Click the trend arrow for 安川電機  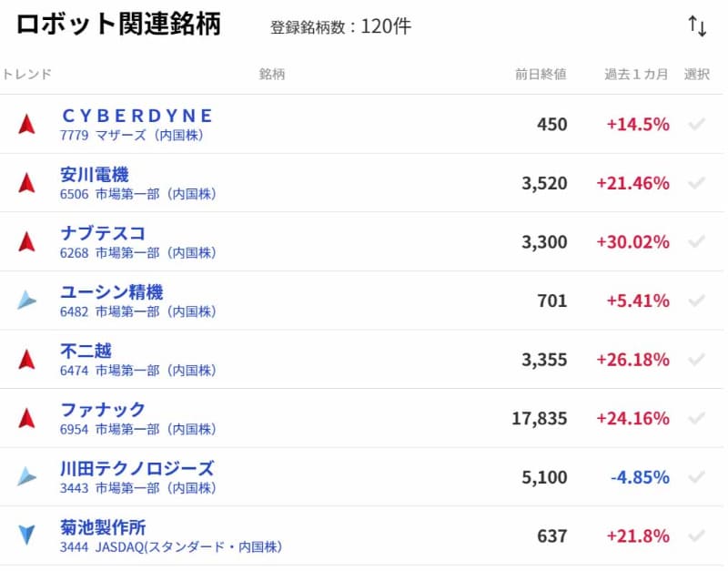(x=27, y=182)
